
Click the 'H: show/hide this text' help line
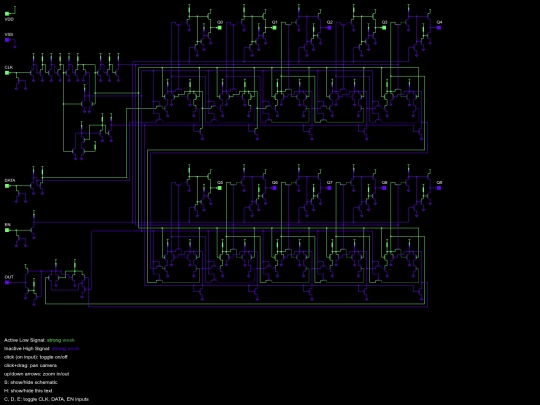click(x=28, y=391)
